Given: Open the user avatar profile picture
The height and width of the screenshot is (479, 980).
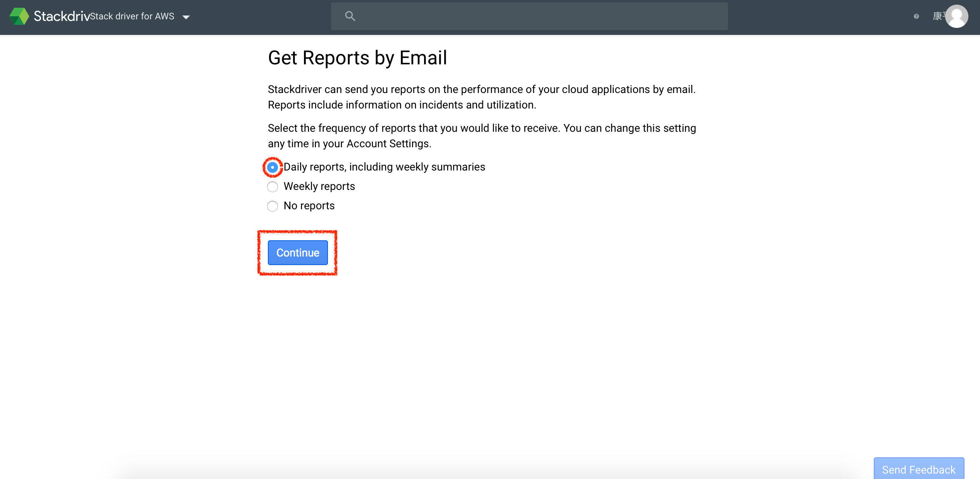Looking at the screenshot, I should pyautogui.click(x=956, y=16).
